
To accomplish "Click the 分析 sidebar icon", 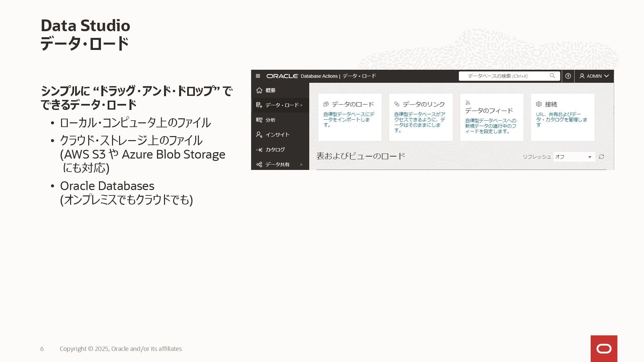I will pyautogui.click(x=259, y=120).
